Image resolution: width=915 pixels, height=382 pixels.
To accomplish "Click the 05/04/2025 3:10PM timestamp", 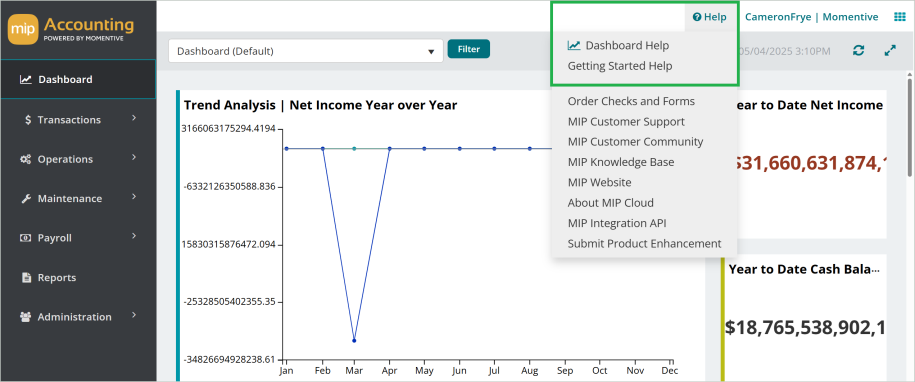I will point(784,51).
